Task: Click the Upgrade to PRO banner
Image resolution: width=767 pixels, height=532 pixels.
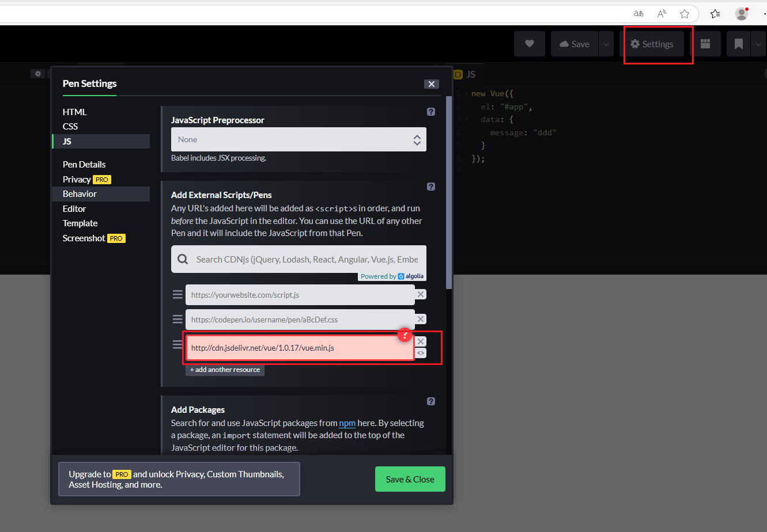Action: (179, 479)
